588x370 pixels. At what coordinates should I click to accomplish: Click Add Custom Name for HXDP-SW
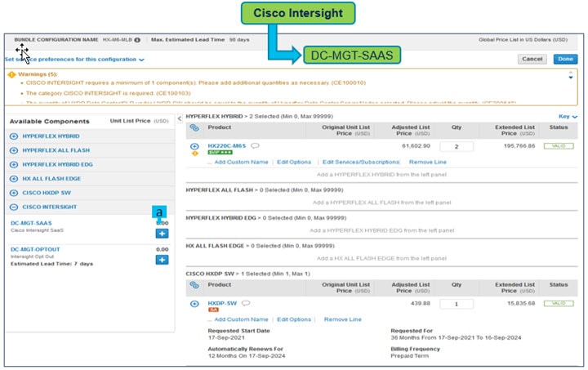241,319
